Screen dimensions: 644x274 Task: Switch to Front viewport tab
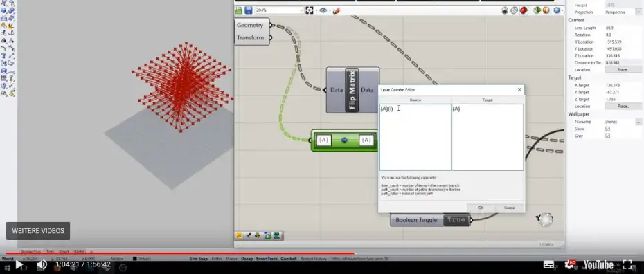point(64,251)
